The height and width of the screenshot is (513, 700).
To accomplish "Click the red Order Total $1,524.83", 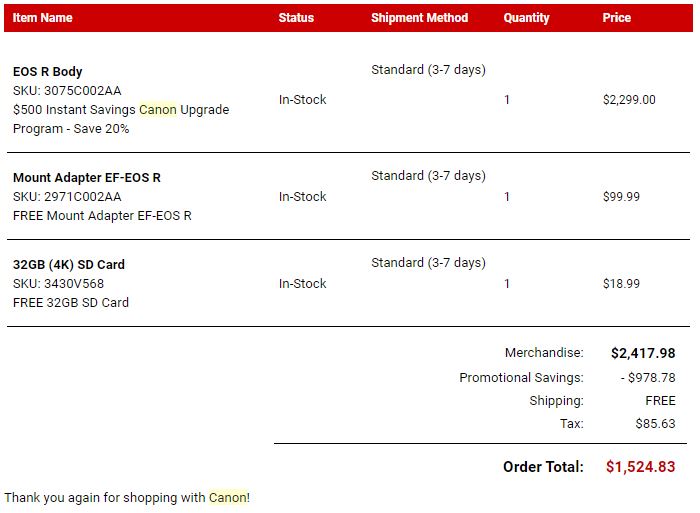I will [640, 467].
